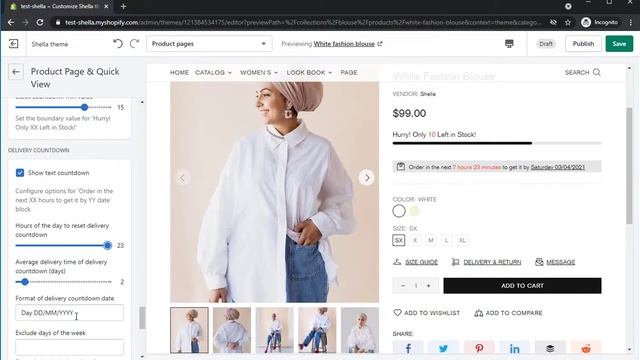Switch desktop preview mode icon
640x360 pixels.
pyautogui.click(x=509, y=44)
